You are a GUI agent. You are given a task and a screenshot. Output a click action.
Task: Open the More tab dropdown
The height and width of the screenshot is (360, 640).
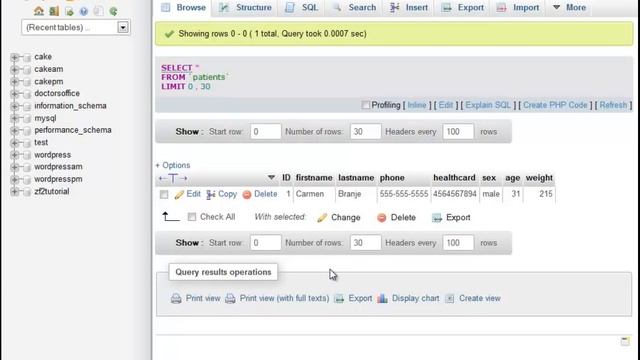point(569,7)
